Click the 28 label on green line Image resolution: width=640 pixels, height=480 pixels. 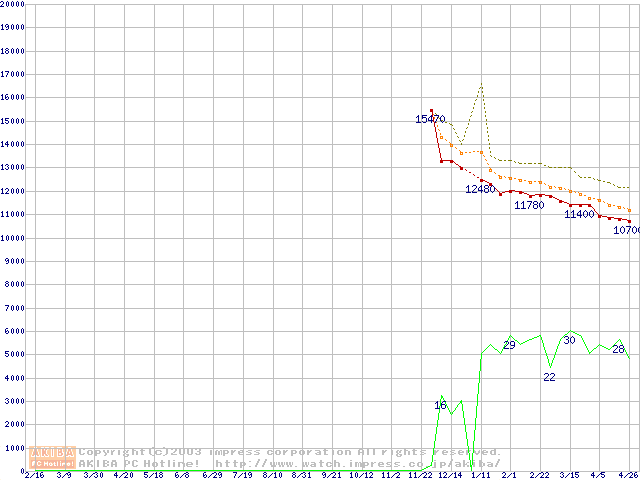tap(618, 349)
